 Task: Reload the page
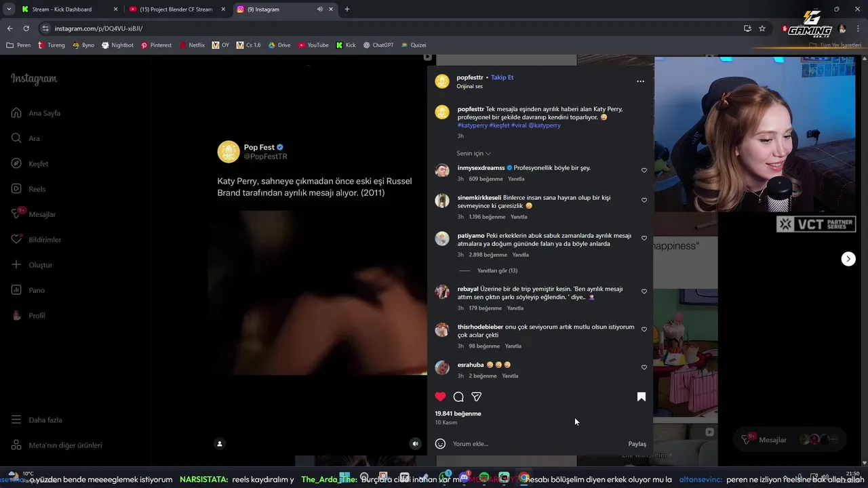click(x=26, y=28)
